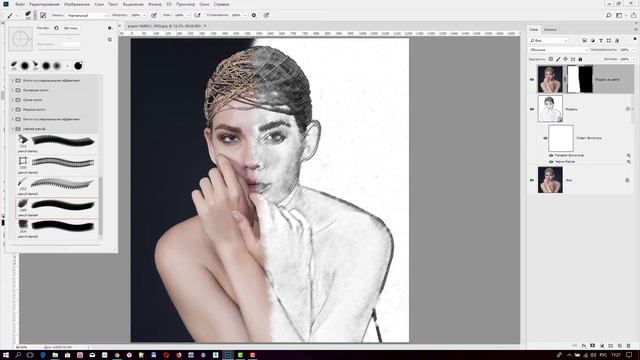
Task: Open the Редактирование menu
Action: [x=44, y=4]
